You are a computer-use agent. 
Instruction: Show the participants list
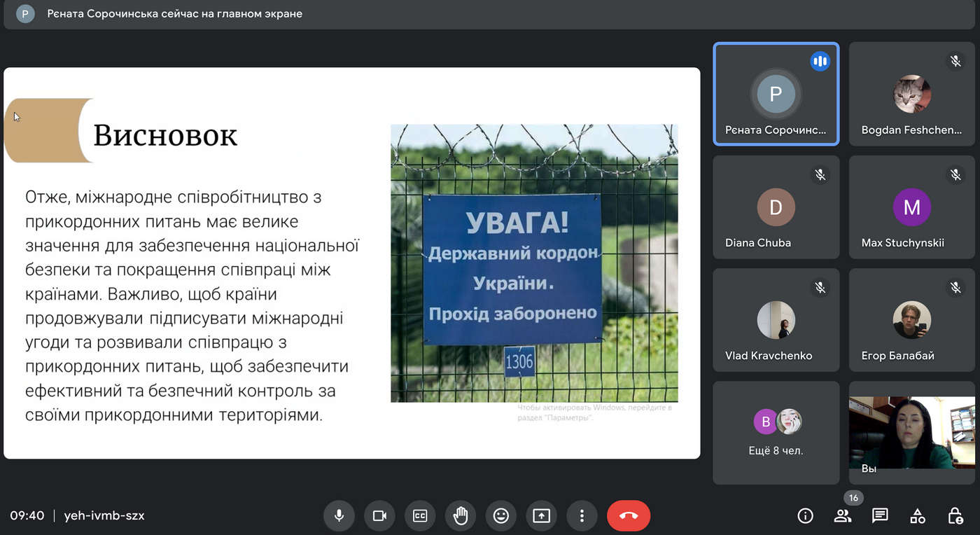[x=843, y=516]
